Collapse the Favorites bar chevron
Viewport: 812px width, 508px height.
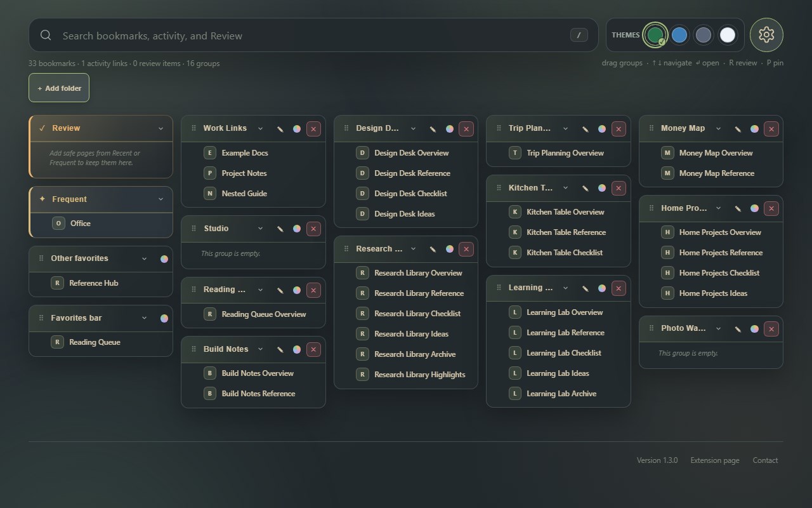point(144,318)
